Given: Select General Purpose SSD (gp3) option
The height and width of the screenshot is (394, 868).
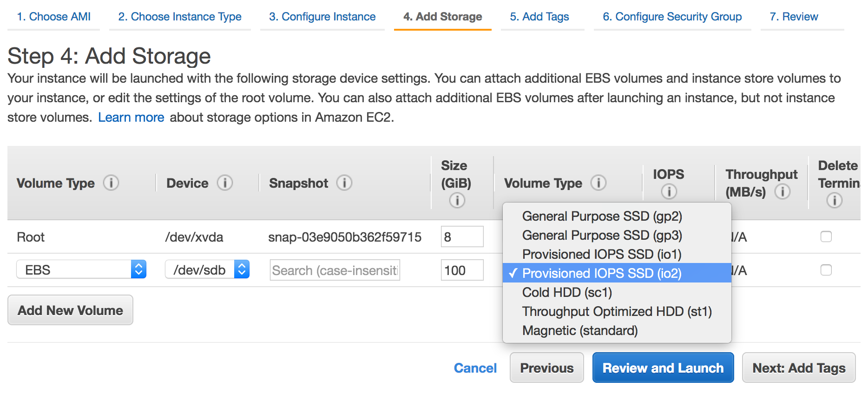Looking at the screenshot, I should click(x=602, y=236).
